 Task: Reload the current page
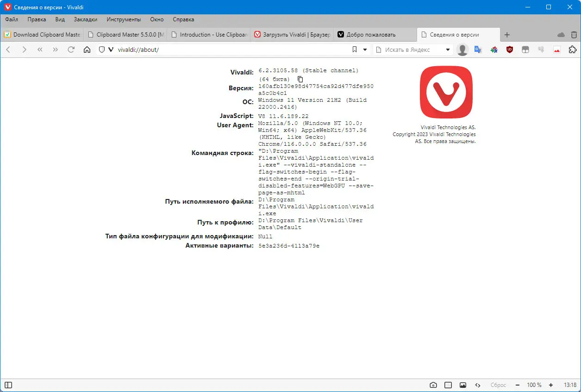[71, 50]
